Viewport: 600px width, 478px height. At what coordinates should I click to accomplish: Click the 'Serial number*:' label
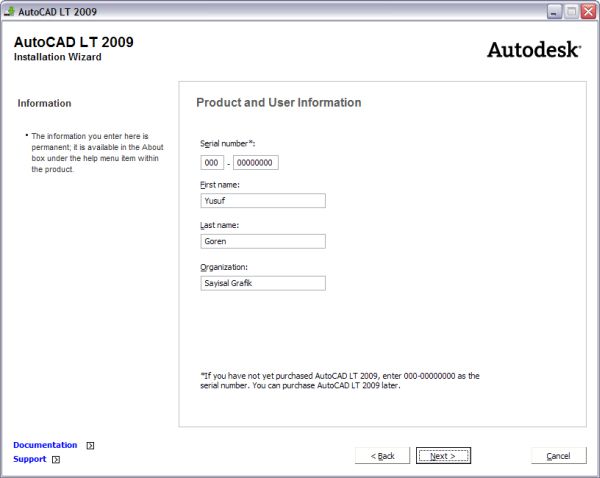228,144
